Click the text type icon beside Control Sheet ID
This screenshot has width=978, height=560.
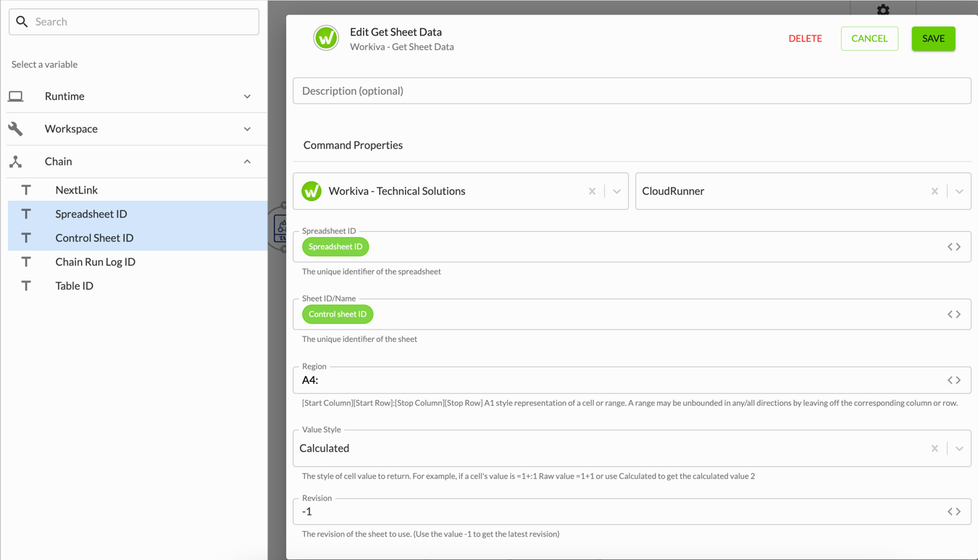pos(26,238)
